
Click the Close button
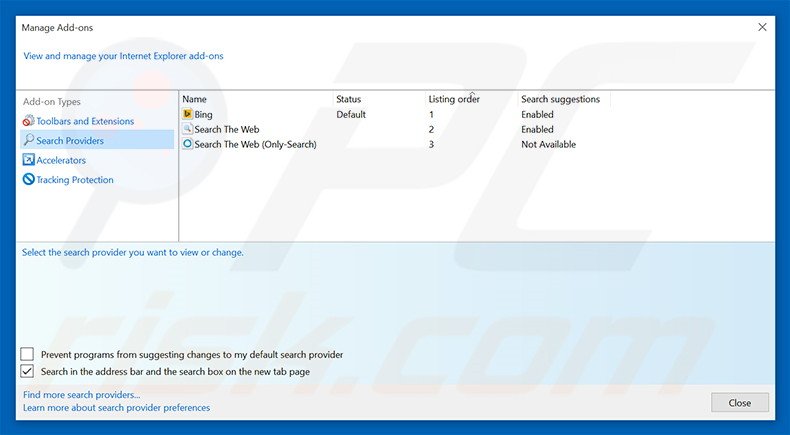point(740,403)
